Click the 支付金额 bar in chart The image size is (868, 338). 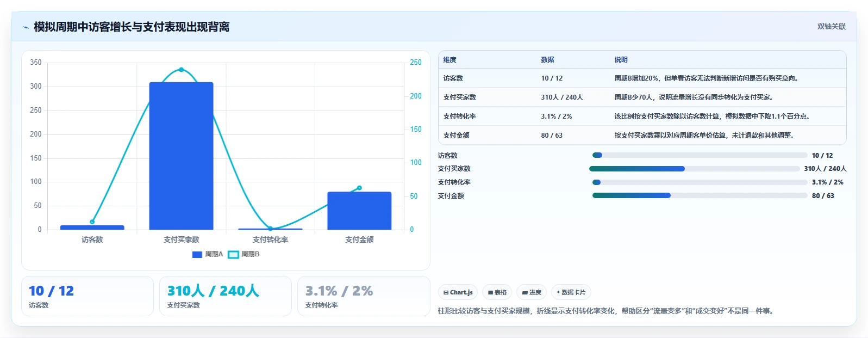click(359, 211)
